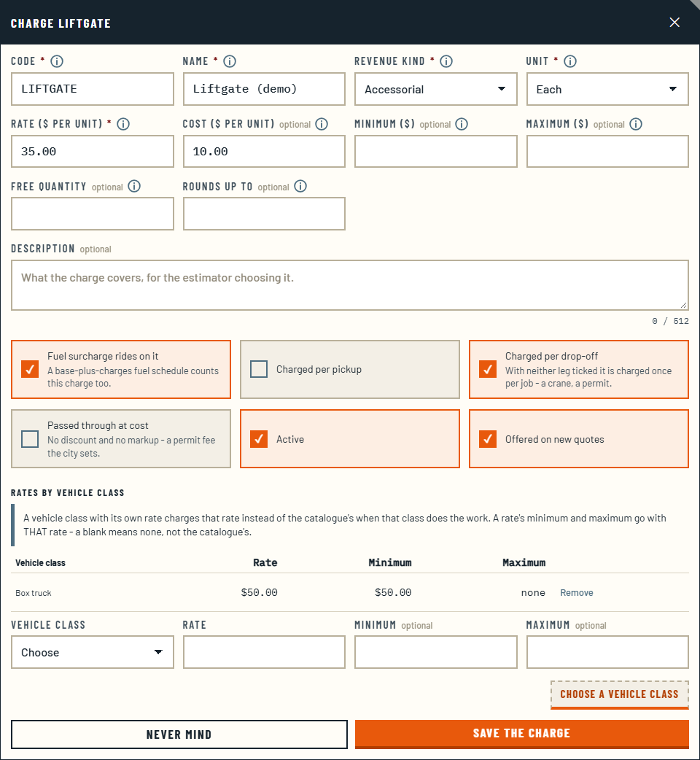Click the empty Minimum ($) field
The height and width of the screenshot is (760, 700).
[436, 152]
